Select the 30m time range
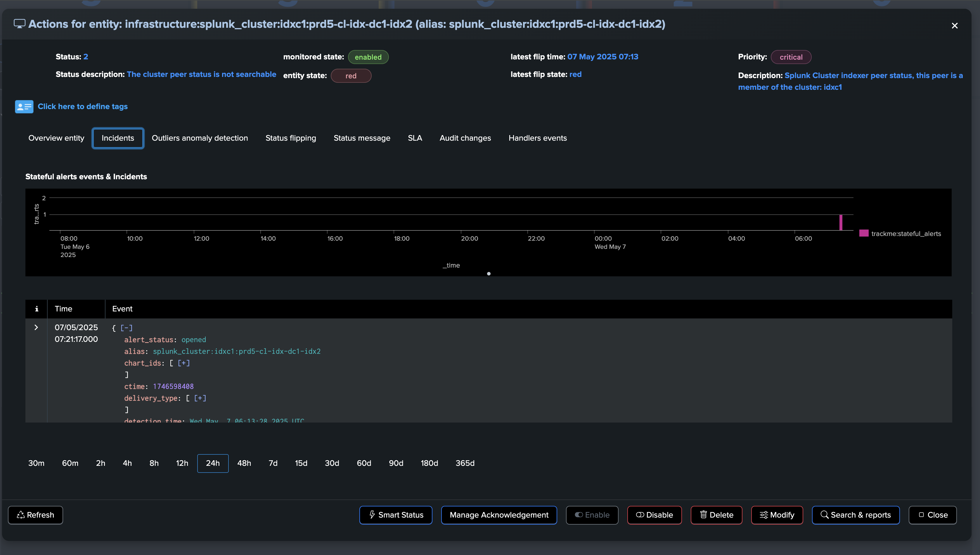Viewport: 980px width, 555px height. coord(36,463)
